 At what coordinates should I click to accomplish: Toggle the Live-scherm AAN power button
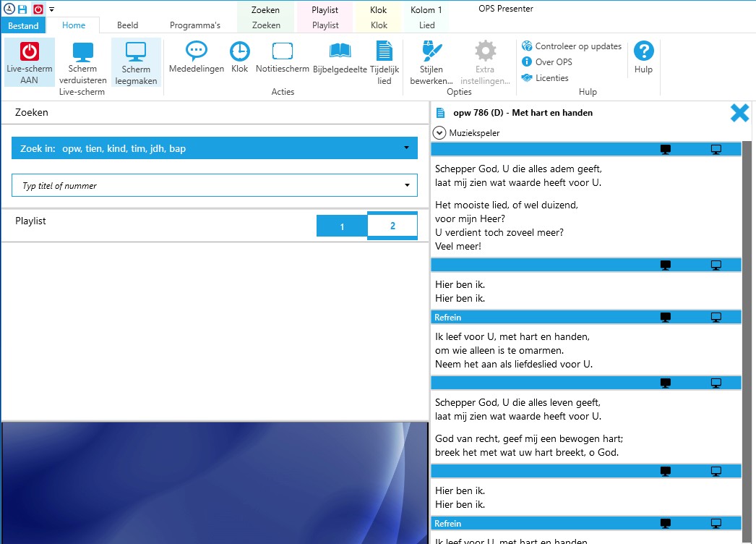point(30,63)
